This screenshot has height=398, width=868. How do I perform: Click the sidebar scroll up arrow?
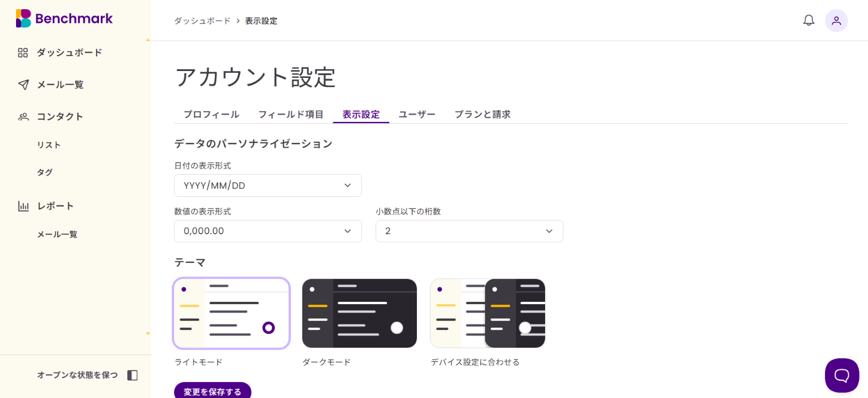tap(148, 40)
